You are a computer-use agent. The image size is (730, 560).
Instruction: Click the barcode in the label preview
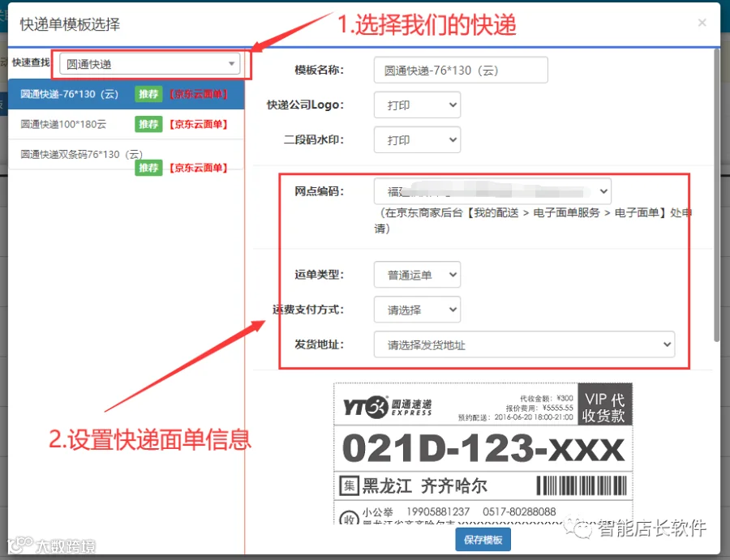click(x=582, y=485)
